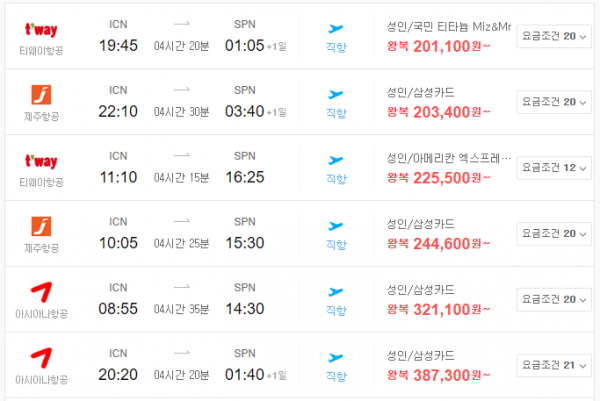600x401 pixels.
Task: Choose the round-trip 321,100원 Asiana fare
Action: pos(439,310)
